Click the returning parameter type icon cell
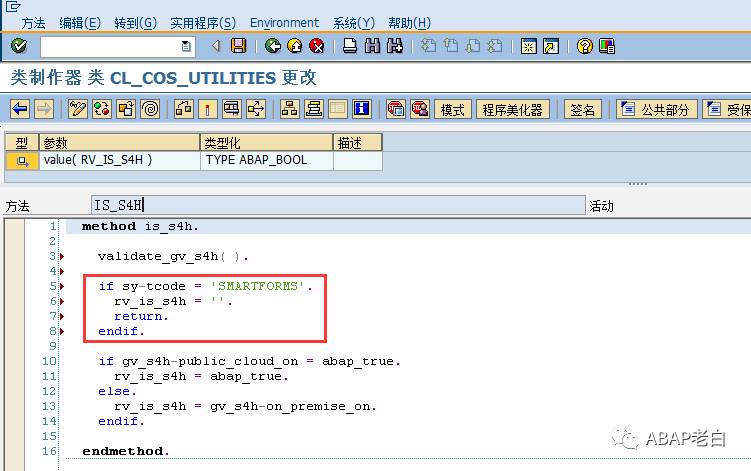 [x=22, y=161]
